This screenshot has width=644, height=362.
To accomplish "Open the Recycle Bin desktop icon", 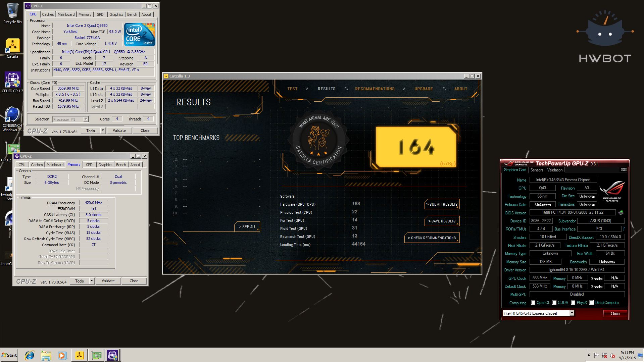I will point(12,13).
